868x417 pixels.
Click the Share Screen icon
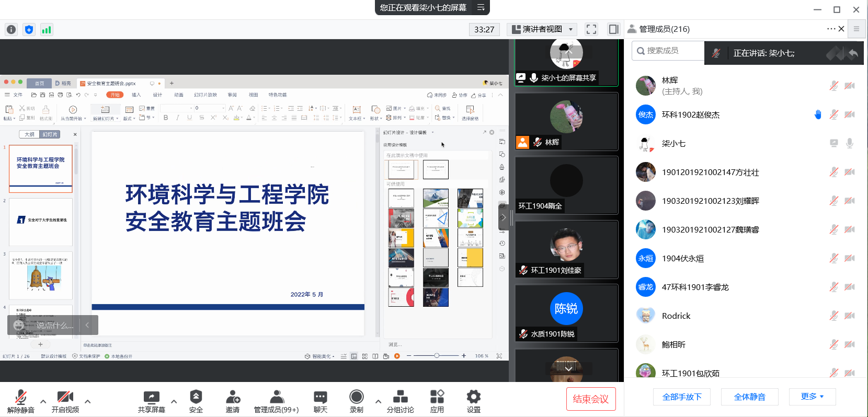pyautogui.click(x=151, y=398)
